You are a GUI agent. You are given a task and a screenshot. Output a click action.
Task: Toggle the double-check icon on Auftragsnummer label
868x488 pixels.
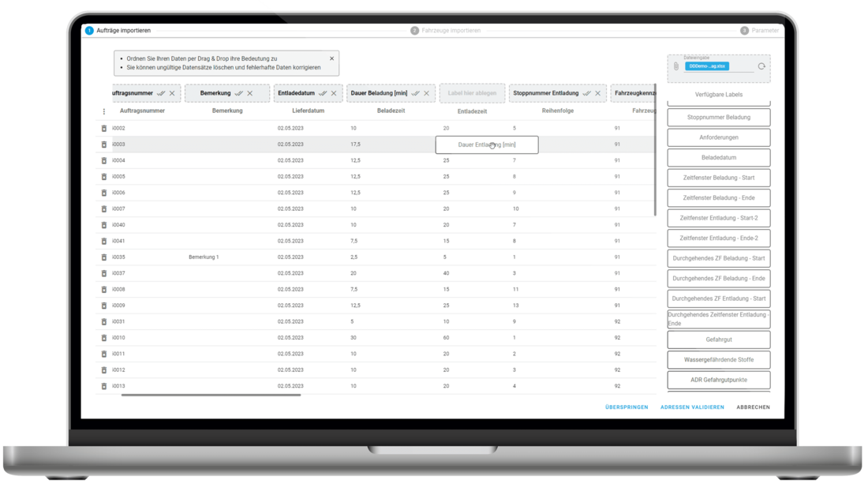pyautogui.click(x=161, y=93)
